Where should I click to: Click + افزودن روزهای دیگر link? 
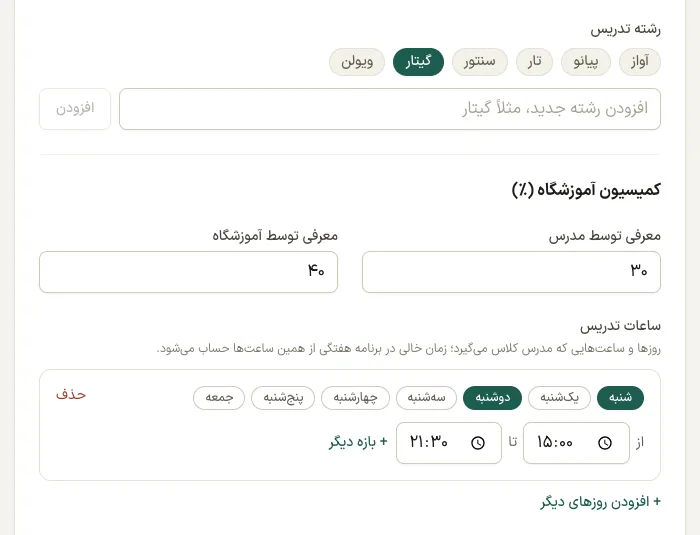tap(600, 502)
